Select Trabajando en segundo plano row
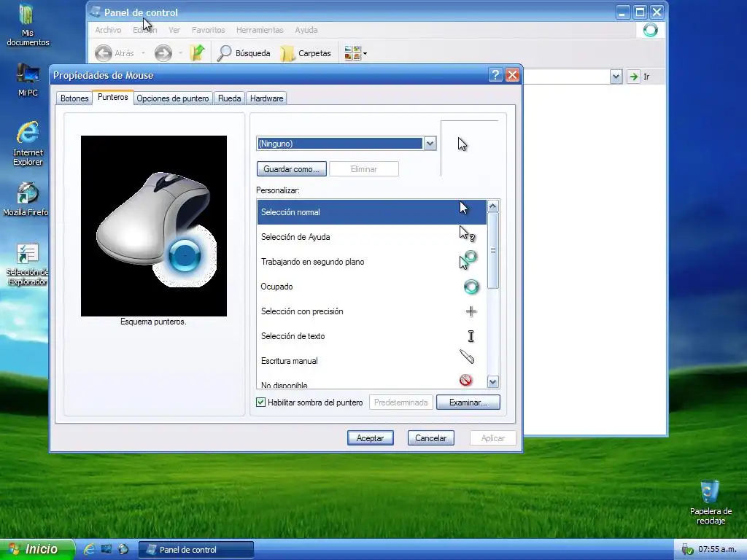747x560 pixels. point(371,262)
